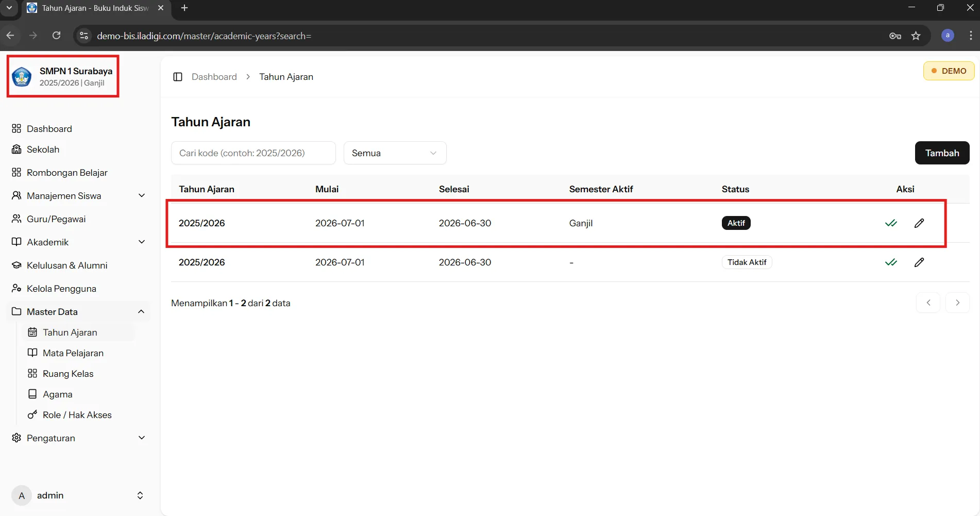Screen dimensions: 980x516
Task: Select Role / Hak Akses item
Action: [77, 415]
